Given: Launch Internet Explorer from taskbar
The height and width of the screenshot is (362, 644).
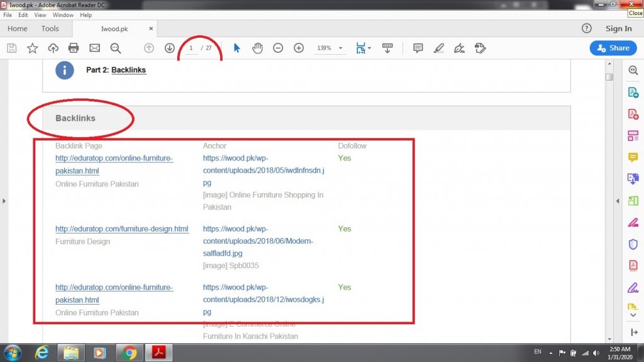Looking at the screenshot, I should [x=42, y=353].
